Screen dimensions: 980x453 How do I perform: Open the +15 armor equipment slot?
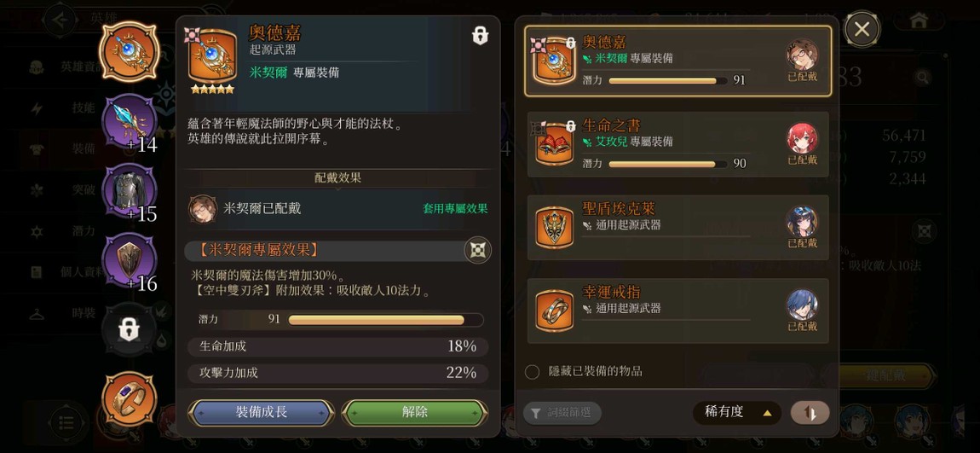(130, 191)
